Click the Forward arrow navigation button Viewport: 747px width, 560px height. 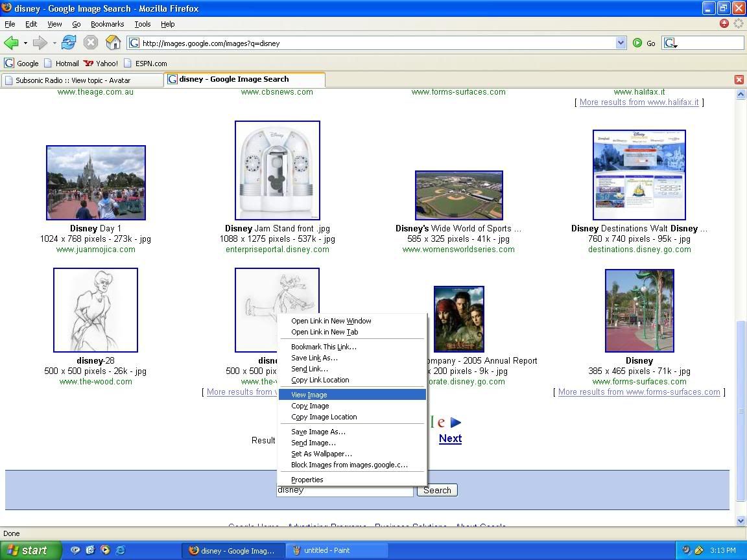point(40,43)
